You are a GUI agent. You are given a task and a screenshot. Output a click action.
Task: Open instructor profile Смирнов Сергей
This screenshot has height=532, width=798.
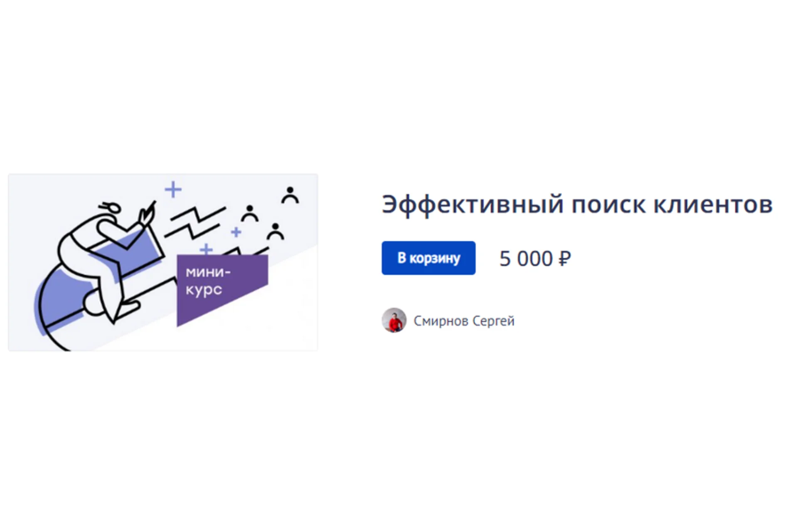click(464, 321)
